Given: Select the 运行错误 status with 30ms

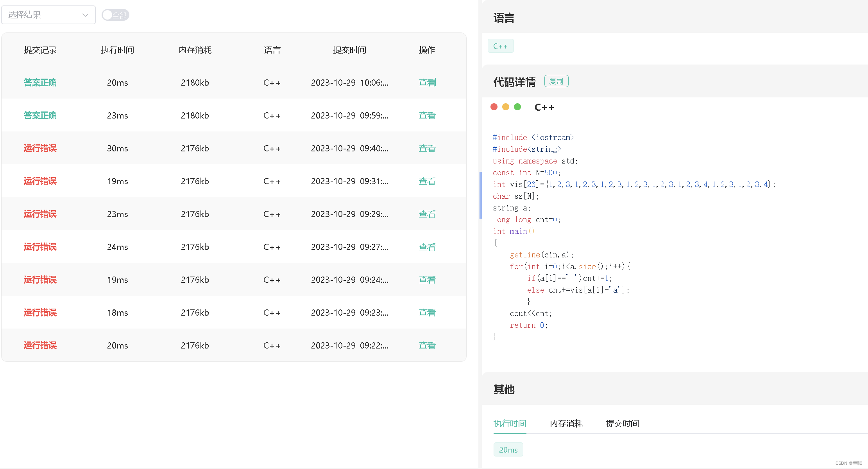Looking at the screenshot, I should point(40,148).
